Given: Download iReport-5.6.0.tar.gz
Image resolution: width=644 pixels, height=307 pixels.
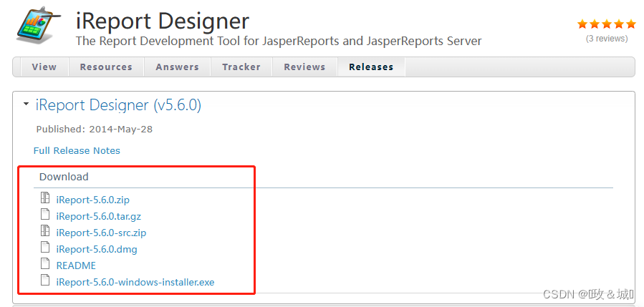Looking at the screenshot, I should [x=99, y=216].
